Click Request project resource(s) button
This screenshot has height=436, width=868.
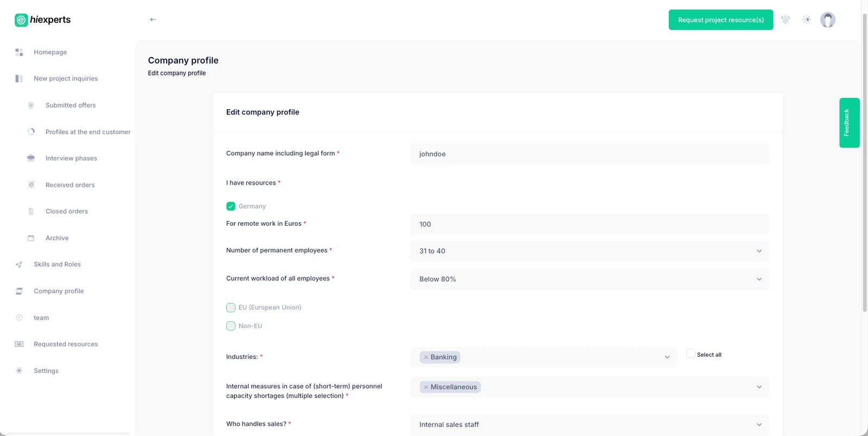720,20
